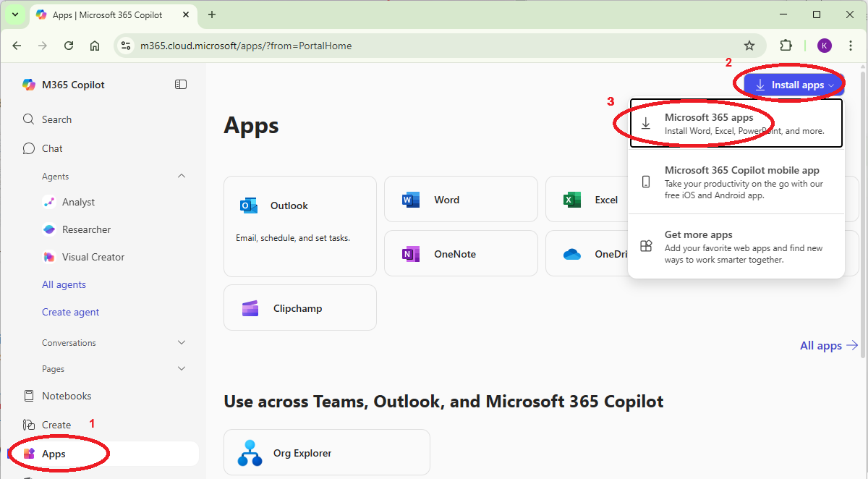Open the tab search dropdown arrow
Viewport: 868px width, 479px height.
(14, 14)
